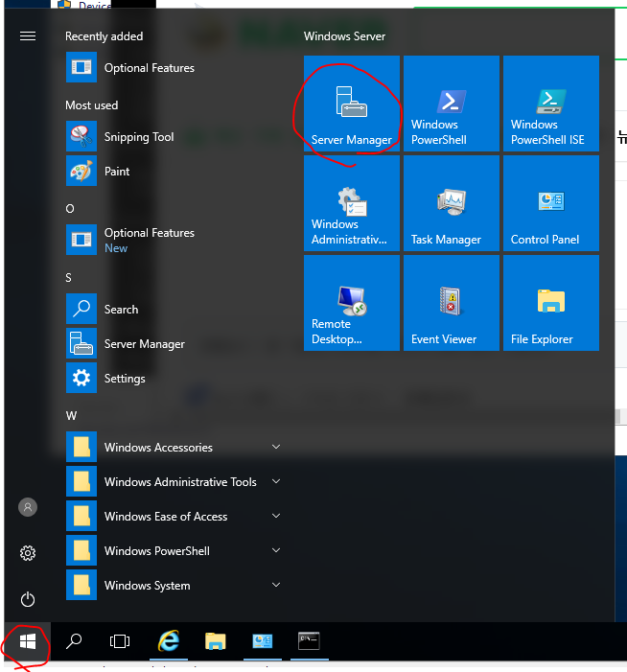Click the Windows Start button

point(28,641)
